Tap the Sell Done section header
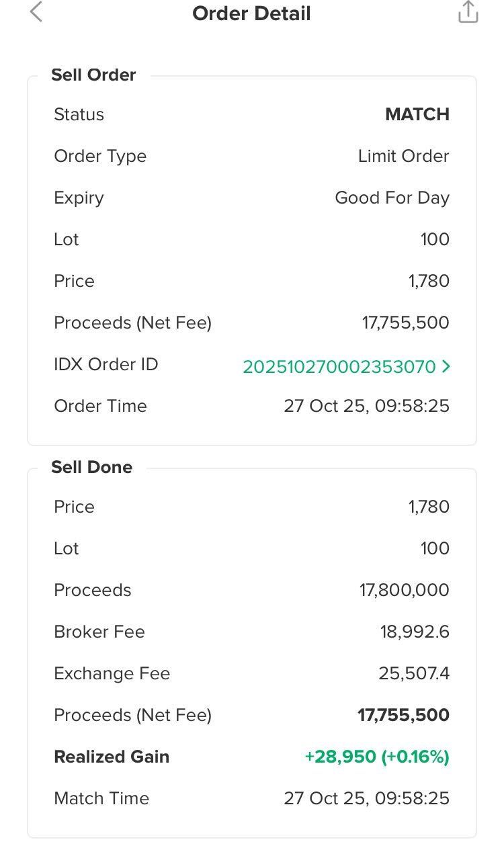504x852 pixels. tap(91, 467)
